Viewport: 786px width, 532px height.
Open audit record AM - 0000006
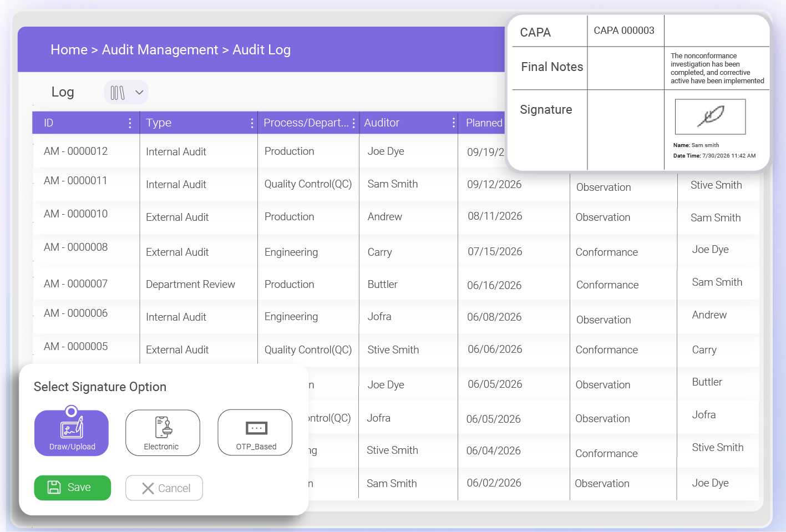pos(75,313)
